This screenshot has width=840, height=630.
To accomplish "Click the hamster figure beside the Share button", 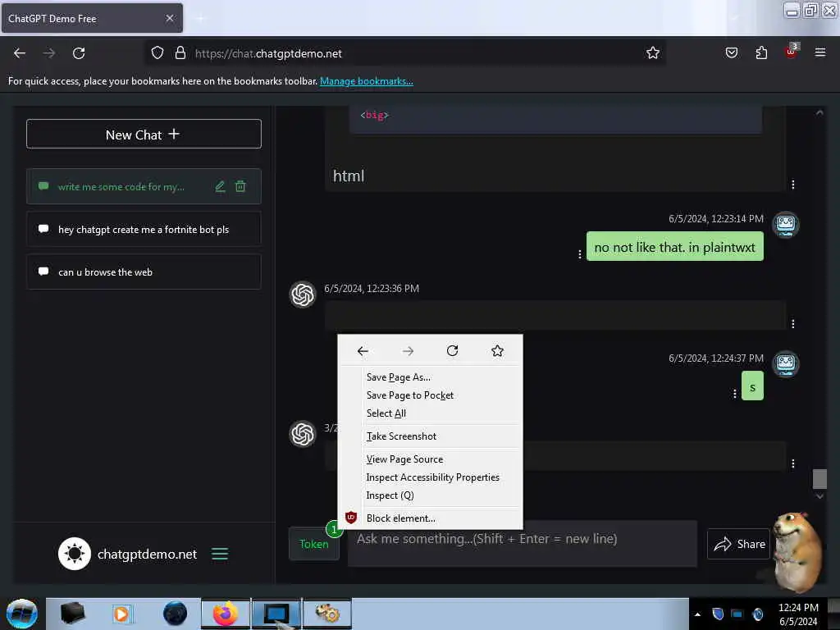I will point(797,551).
